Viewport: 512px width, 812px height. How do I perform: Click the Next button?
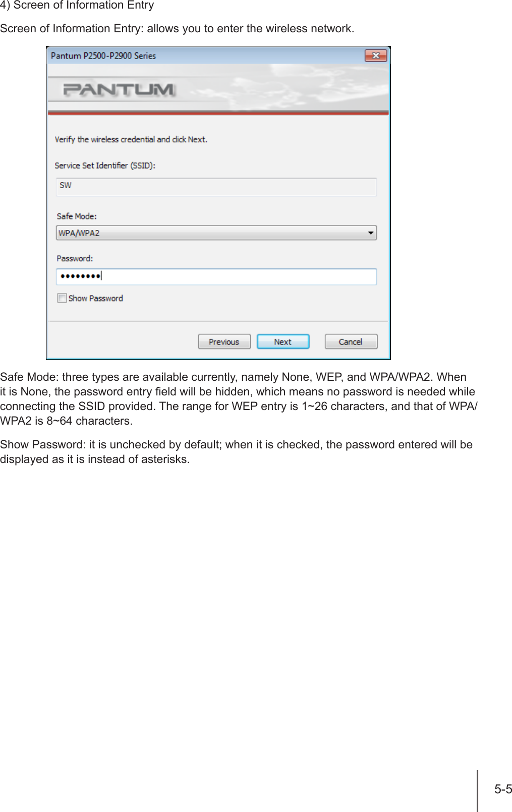click(x=283, y=341)
